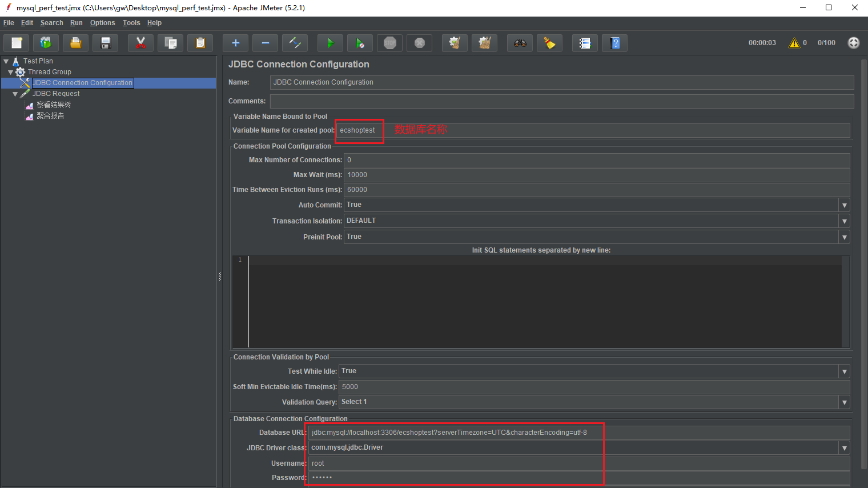The image size is (868, 488).
Task: Click the Username field showing root
Action: click(x=579, y=463)
